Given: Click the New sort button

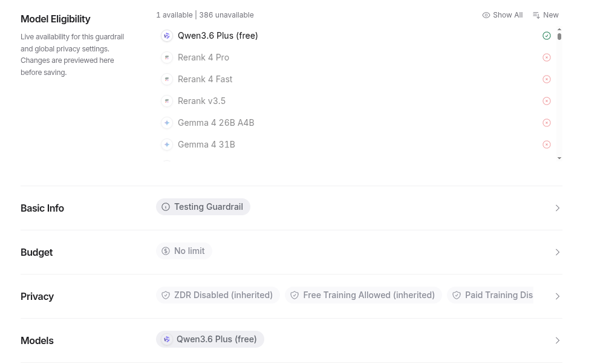Looking at the screenshot, I should 545,15.
